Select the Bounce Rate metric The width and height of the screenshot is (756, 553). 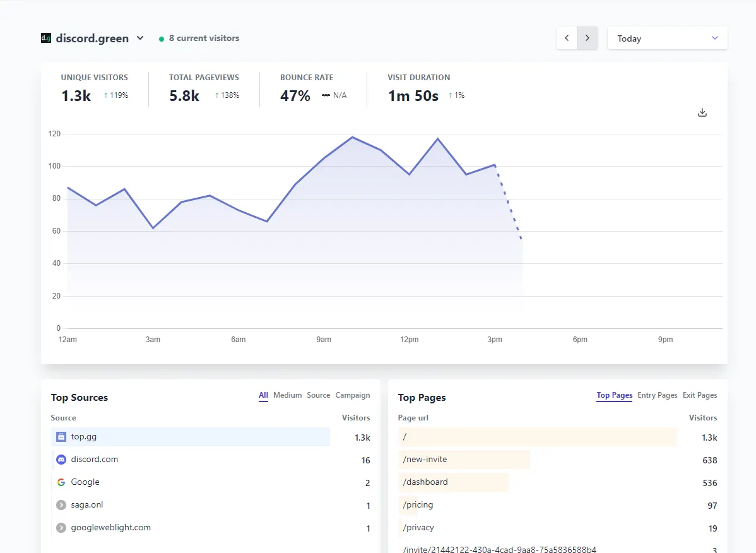(x=314, y=89)
